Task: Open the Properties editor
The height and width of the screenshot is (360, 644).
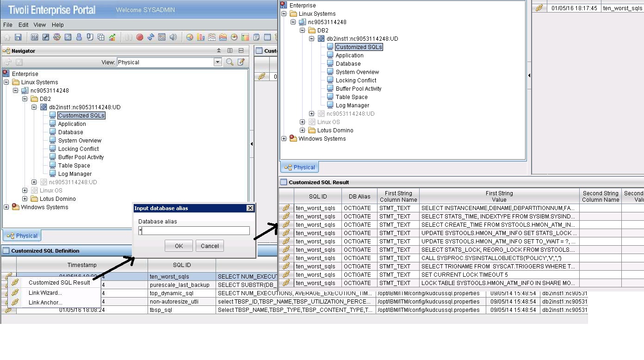Action: pos(34,37)
